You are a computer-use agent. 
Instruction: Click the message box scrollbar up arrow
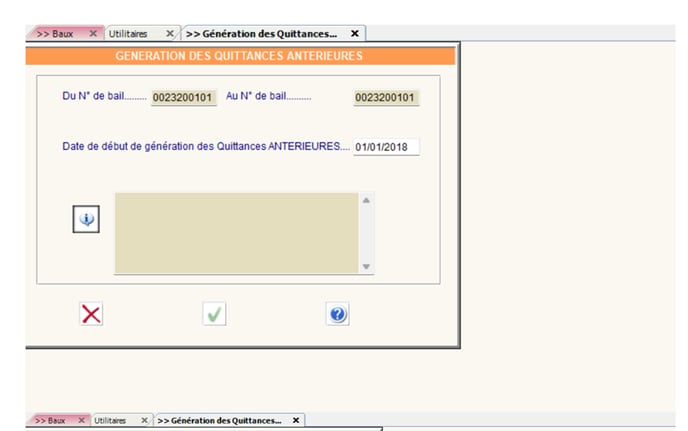366,200
